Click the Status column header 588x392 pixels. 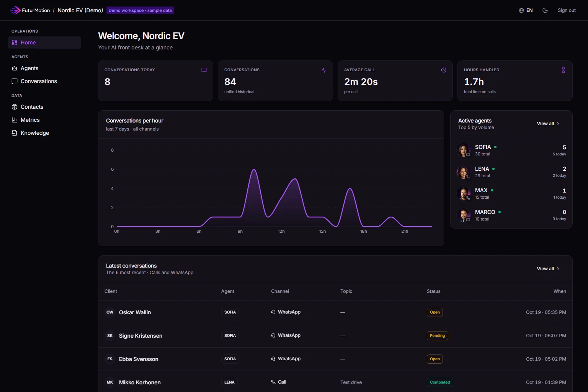(434, 291)
